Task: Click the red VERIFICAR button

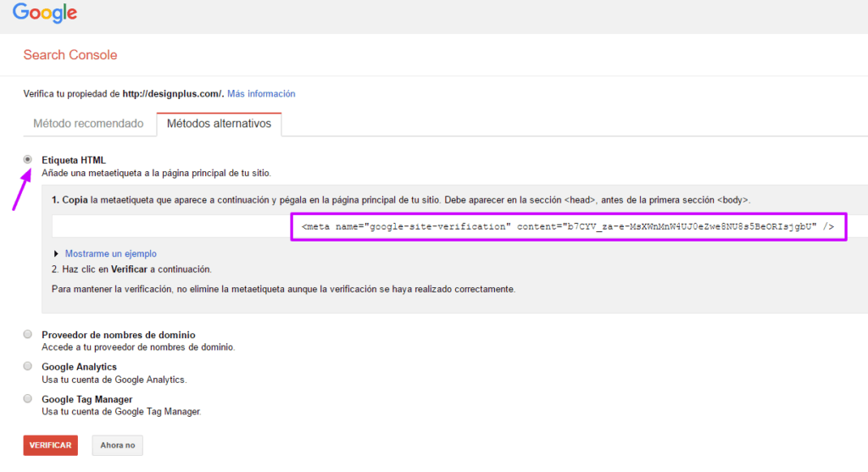Action: pyautogui.click(x=50, y=446)
